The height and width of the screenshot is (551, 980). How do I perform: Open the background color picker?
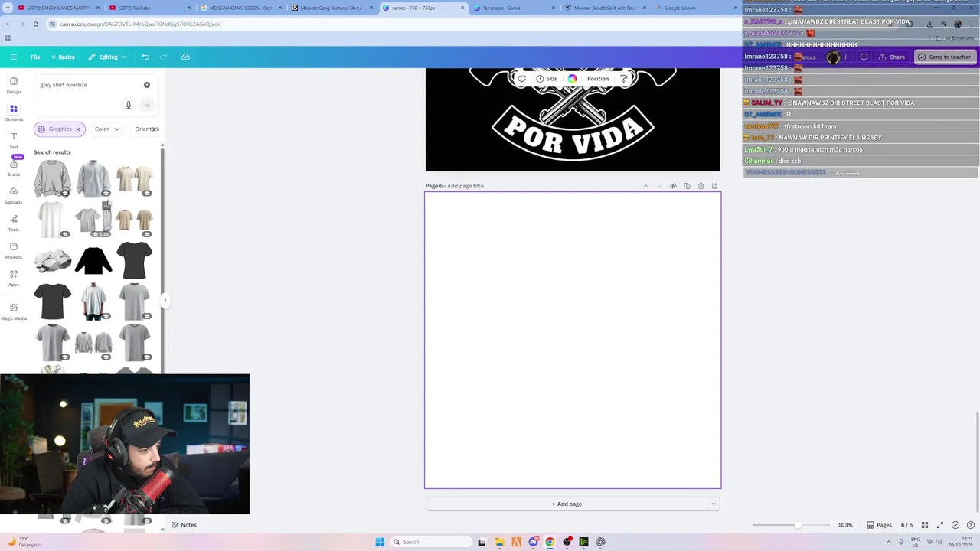coord(572,79)
